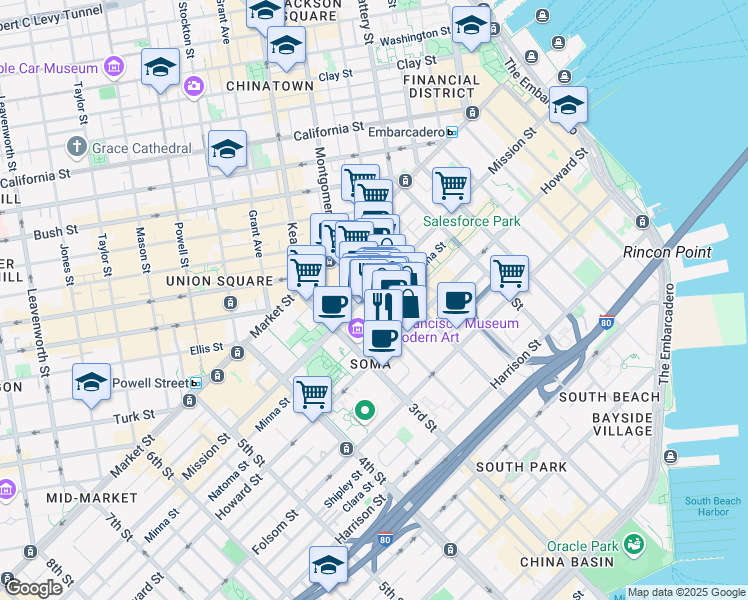Open transit stop icon beside 4th St label
748x600 pixels.
click(346, 448)
